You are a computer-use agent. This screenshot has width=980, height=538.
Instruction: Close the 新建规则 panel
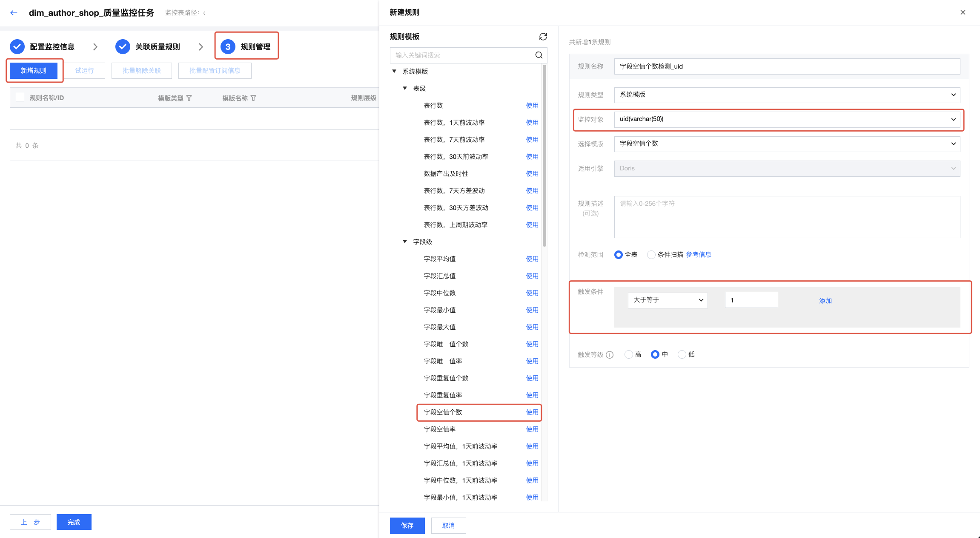click(x=963, y=12)
